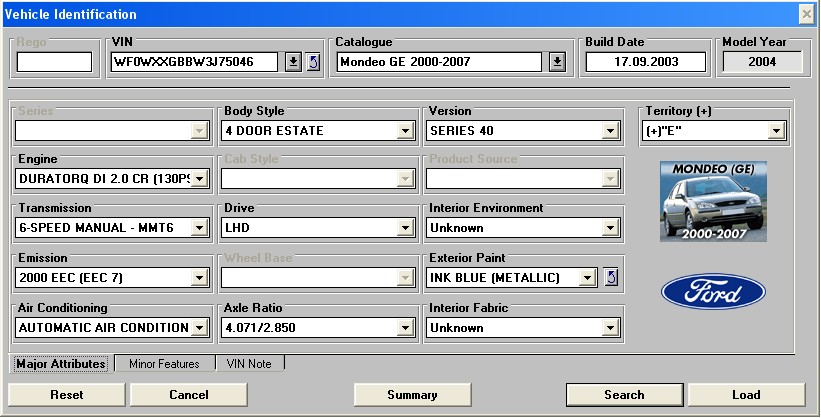Switch to the Minor Features tab
Screen dimensions: 821x418
click(x=164, y=364)
